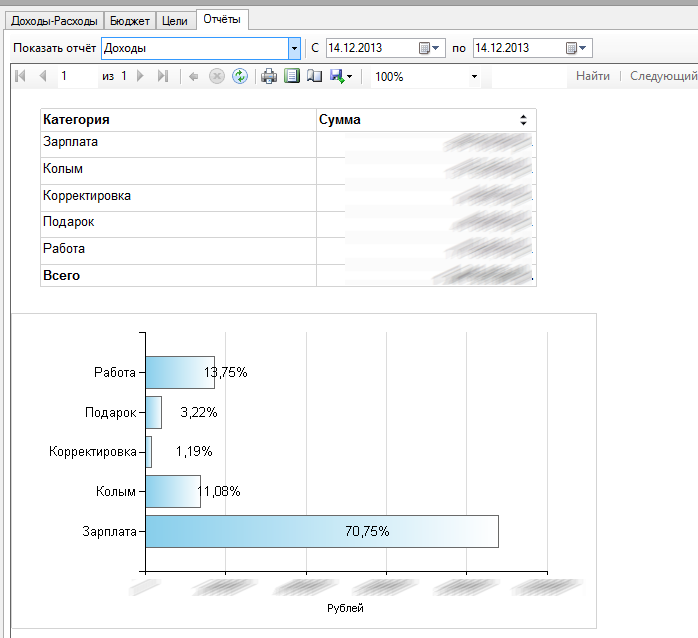Image resolution: width=698 pixels, height=638 pixels.
Task: Click the stop rendering icon
Action: pyautogui.click(x=216, y=76)
